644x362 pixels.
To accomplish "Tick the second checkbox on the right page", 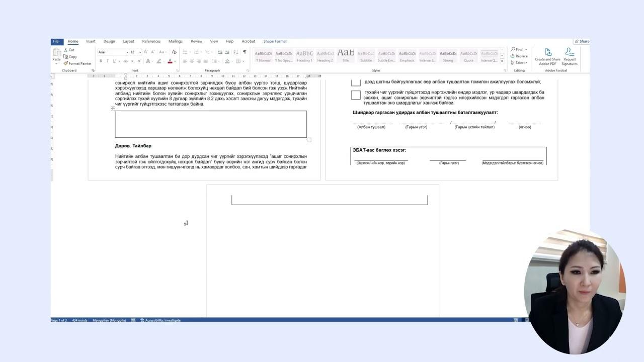I will [356, 95].
